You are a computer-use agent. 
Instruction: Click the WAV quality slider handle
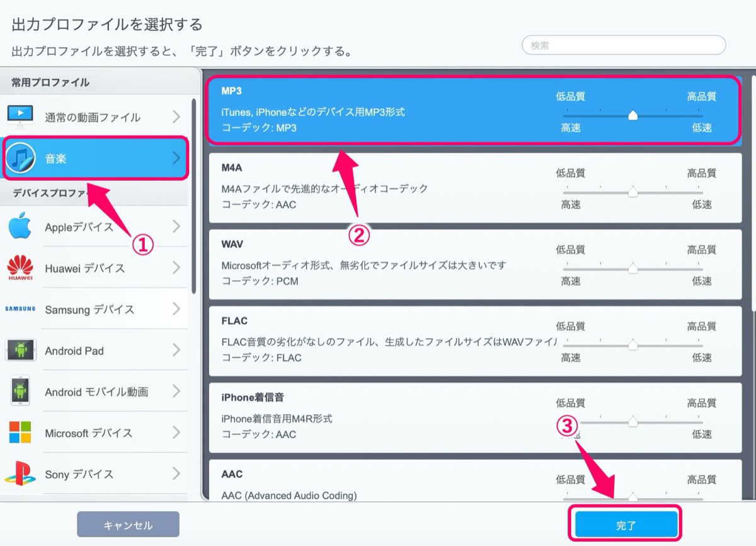click(x=633, y=269)
